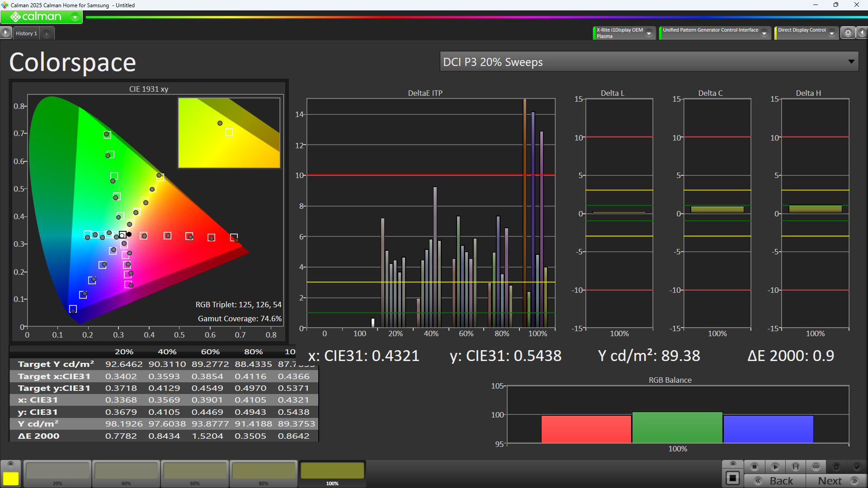This screenshot has height=488, width=868.
Task: Switch to the History 1 tab
Action: [x=26, y=33]
